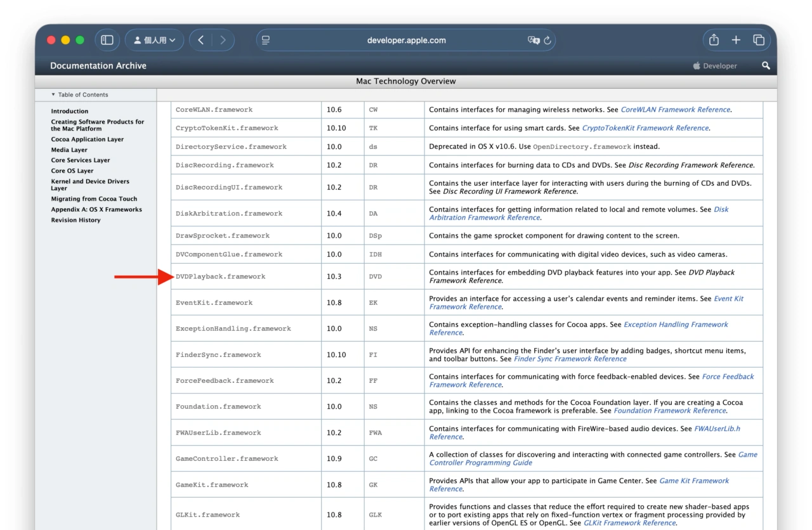812x530 pixels.
Task: Open Migrating from Cocoa Touch
Action: point(94,198)
